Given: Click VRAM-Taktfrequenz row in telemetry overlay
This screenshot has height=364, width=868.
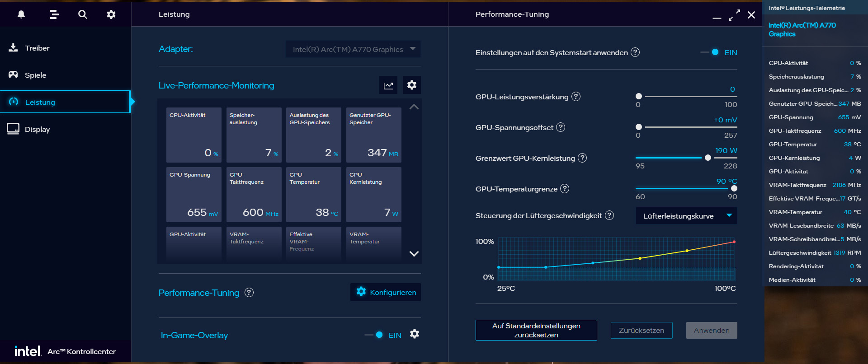Looking at the screenshot, I should coord(815,185).
